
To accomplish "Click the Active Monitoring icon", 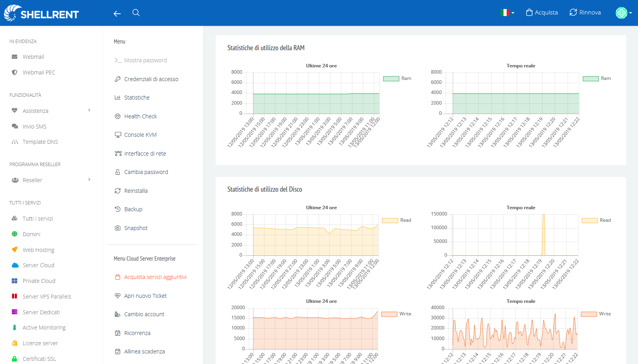I will (x=15, y=328).
